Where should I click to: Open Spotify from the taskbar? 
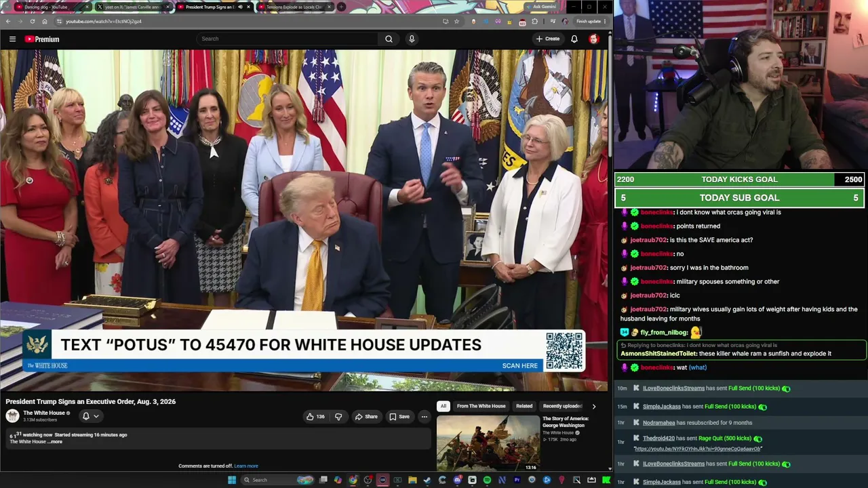click(487, 480)
